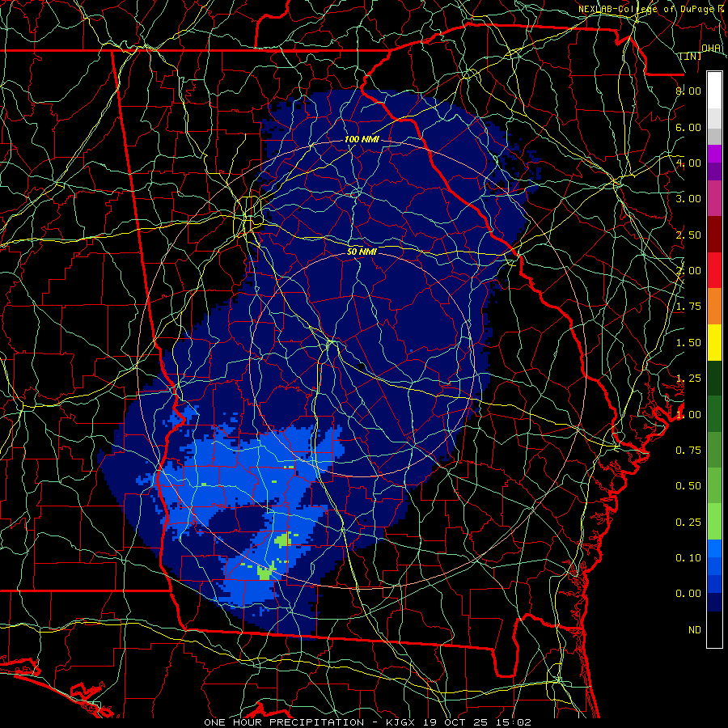Screen dimensions: 728x728
Task: Click the 1.25 legend value
Action: [x=688, y=379]
